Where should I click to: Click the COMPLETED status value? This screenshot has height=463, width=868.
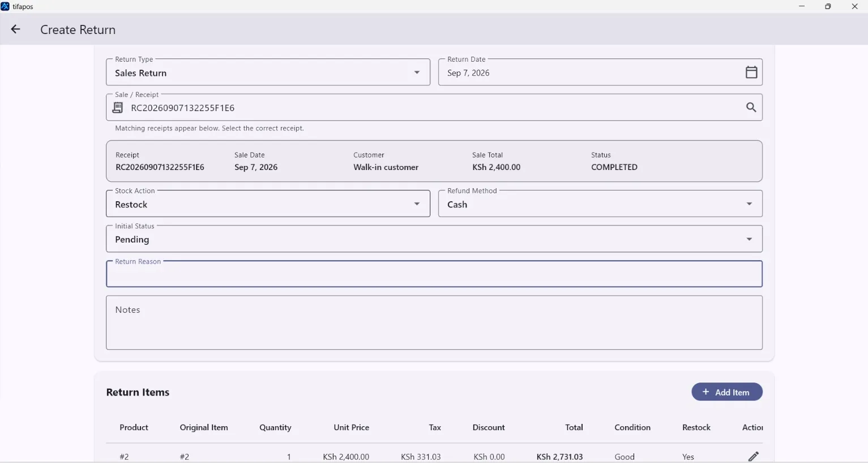[x=614, y=167]
